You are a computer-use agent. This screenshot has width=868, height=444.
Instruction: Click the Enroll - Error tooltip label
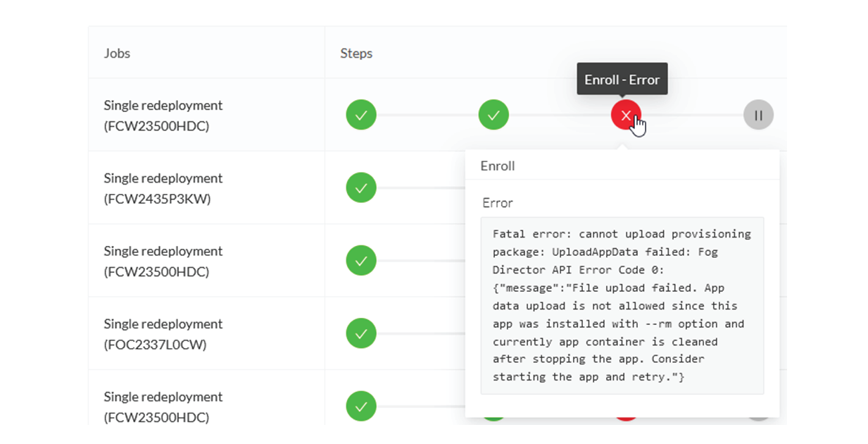[622, 79]
